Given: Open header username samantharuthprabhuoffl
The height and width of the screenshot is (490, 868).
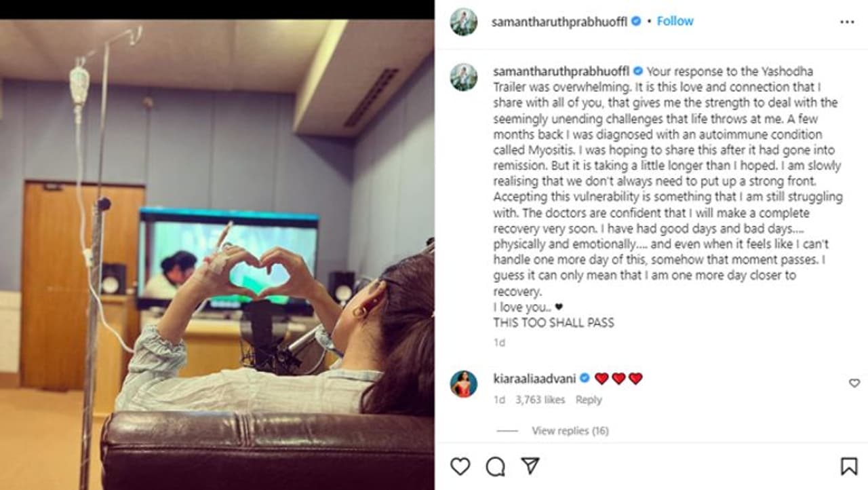Looking at the screenshot, I should [561, 22].
